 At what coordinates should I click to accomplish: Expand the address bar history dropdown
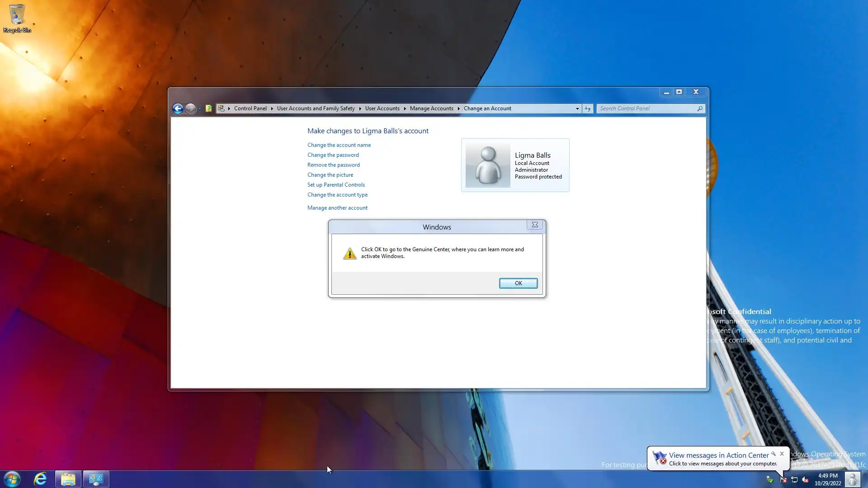[577, 108]
